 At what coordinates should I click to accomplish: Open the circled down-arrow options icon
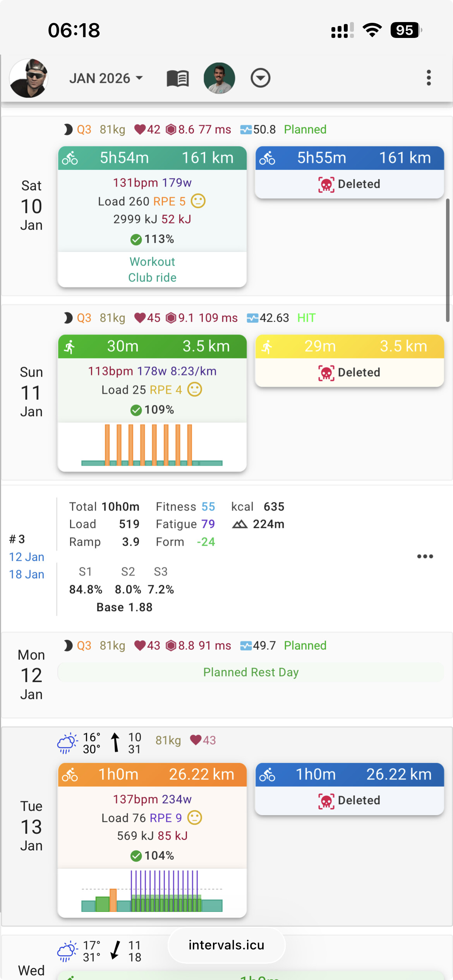tap(260, 78)
